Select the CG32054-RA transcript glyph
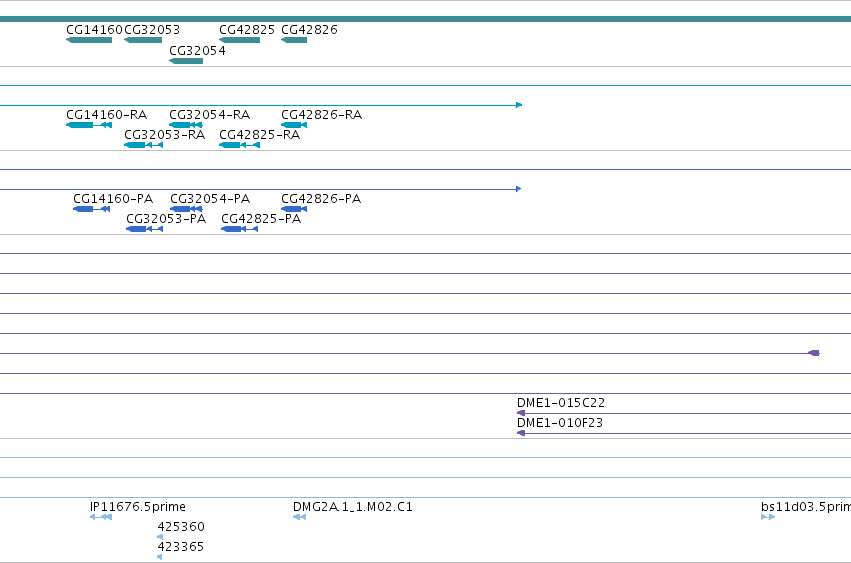The width and height of the screenshot is (851, 563). [186, 125]
